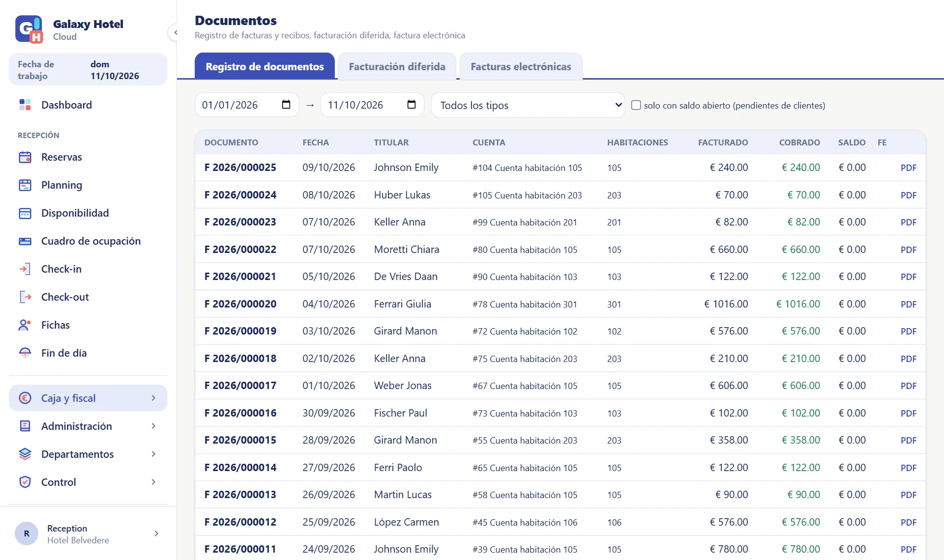Viewport: 944px width, 560px height.
Task: Open PDF for invoice F 2026/000020
Action: click(x=908, y=305)
